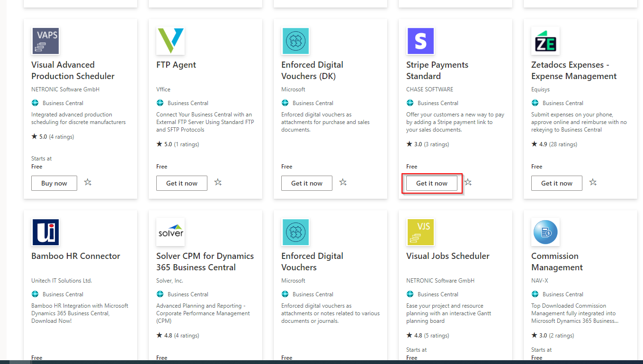The height and width of the screenshot is (364, 643).
Task: Click the Solver app logo
Action: click(x=170, y=232)
